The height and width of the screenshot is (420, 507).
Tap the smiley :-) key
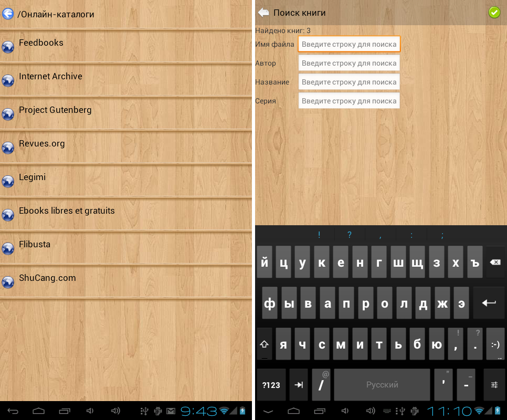(x=495, y=344)
